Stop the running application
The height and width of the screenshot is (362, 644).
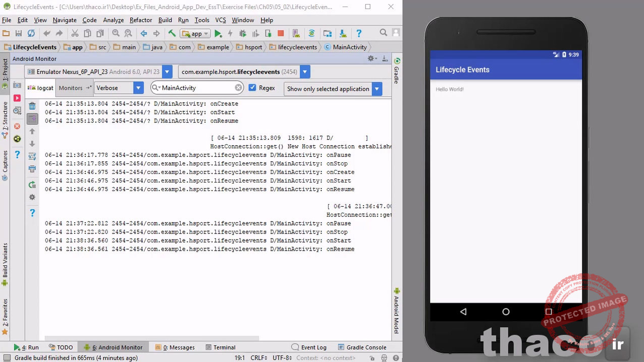281,33
